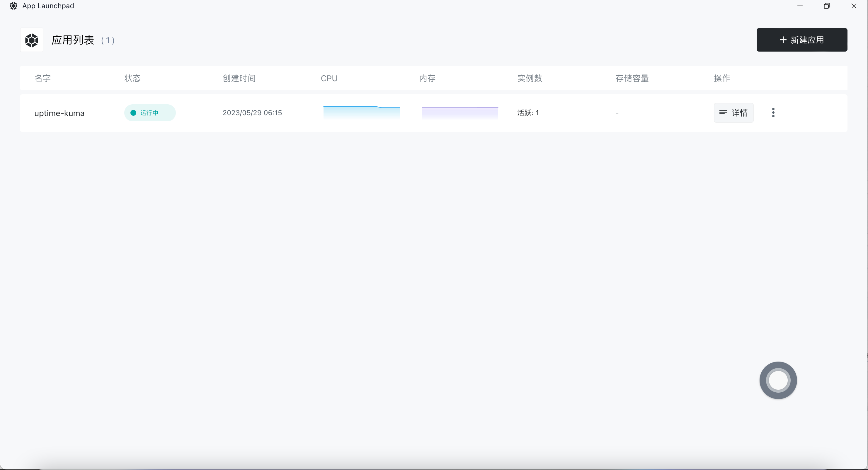868x470 pixels.
Task: Maximize the App Launchpad window
Action: point(827,6)
